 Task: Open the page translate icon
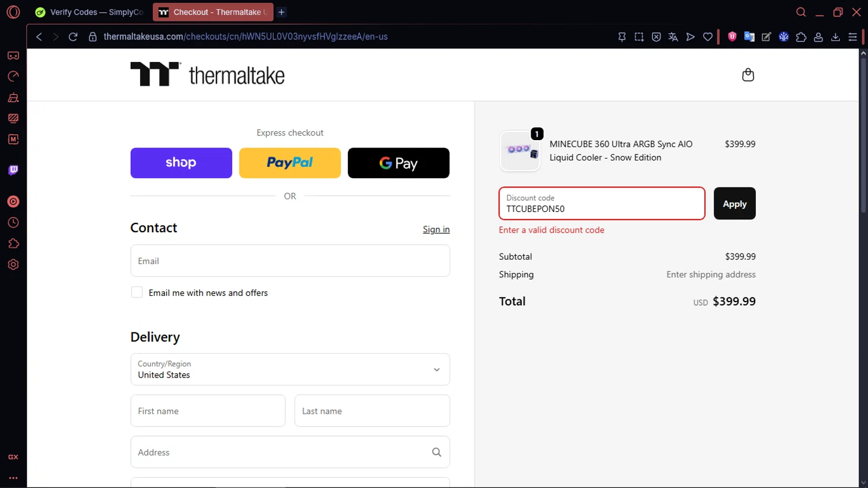point(673,36)
